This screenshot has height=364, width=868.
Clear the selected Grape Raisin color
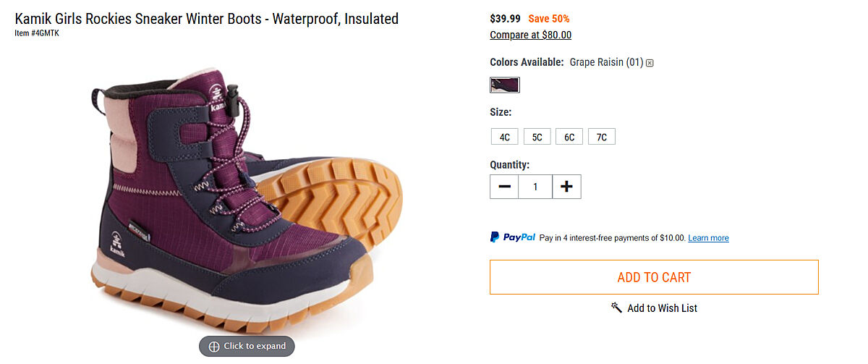650,63
